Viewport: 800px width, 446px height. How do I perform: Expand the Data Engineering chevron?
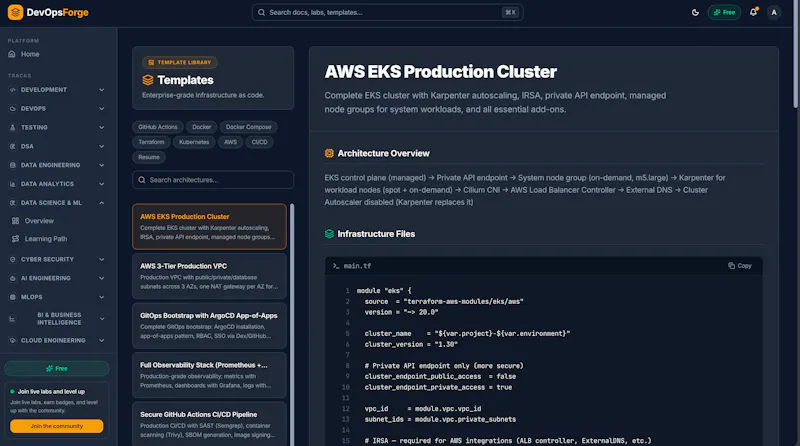pyautogui.click(x=102, y=165)
